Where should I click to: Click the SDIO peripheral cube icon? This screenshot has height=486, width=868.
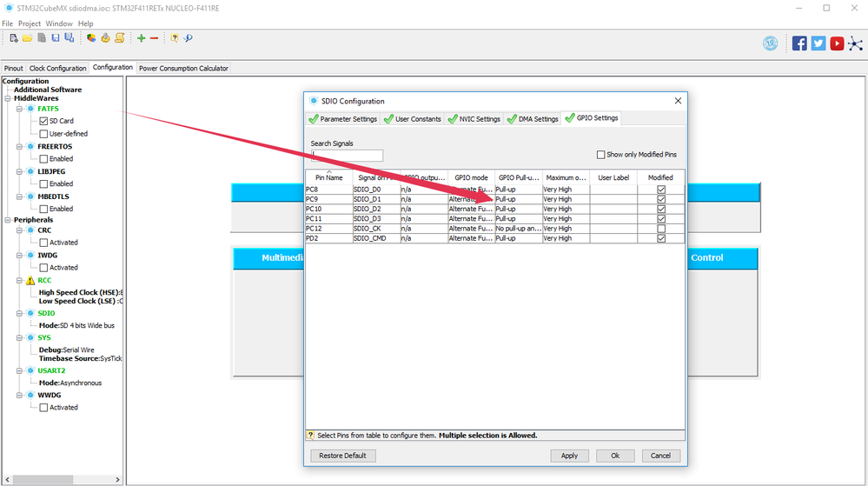[x=31, y=313]
